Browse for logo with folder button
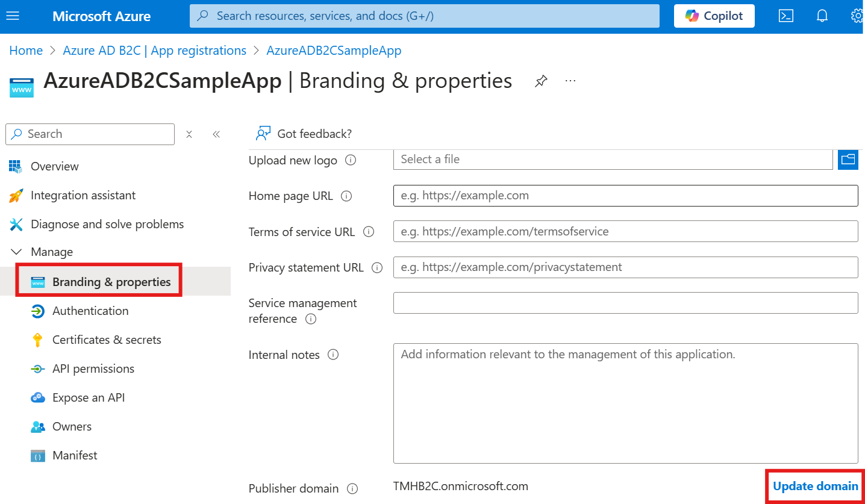The height and width of the screenshot is (504, 865). (x=848, y=160)
